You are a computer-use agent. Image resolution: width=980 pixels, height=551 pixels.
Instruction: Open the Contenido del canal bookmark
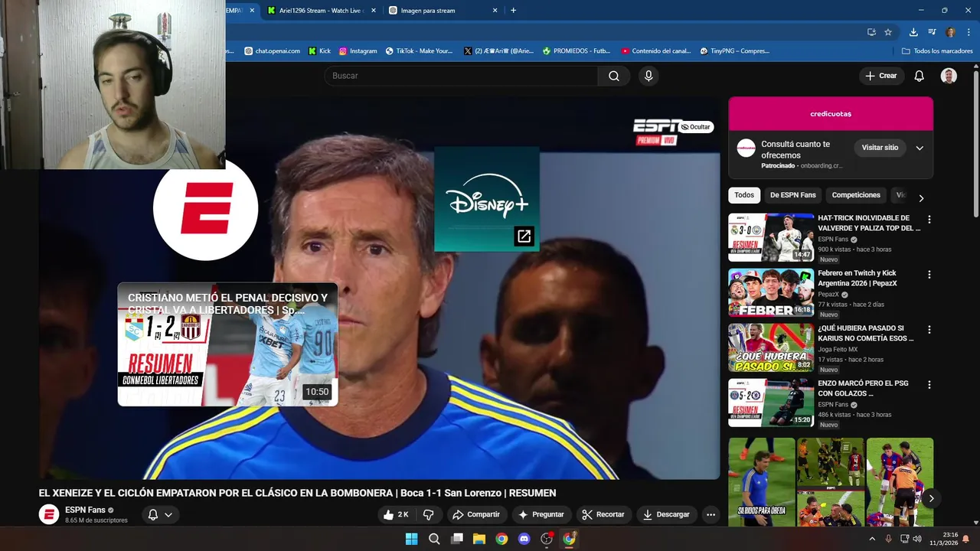click(x=656, y=51)
